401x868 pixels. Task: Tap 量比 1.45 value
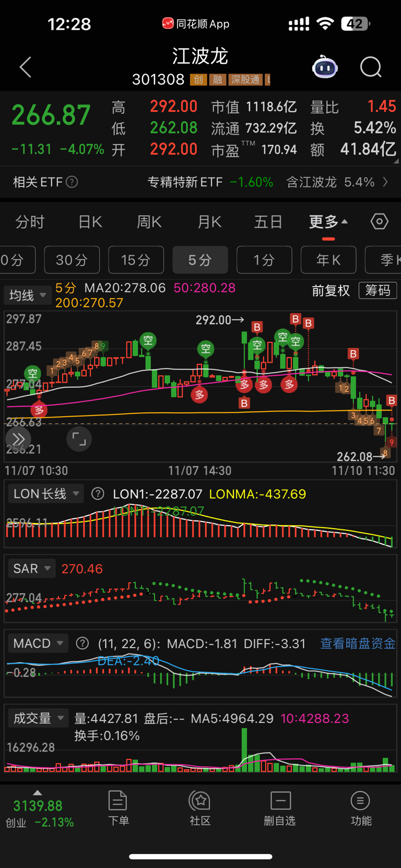(382, 106)
